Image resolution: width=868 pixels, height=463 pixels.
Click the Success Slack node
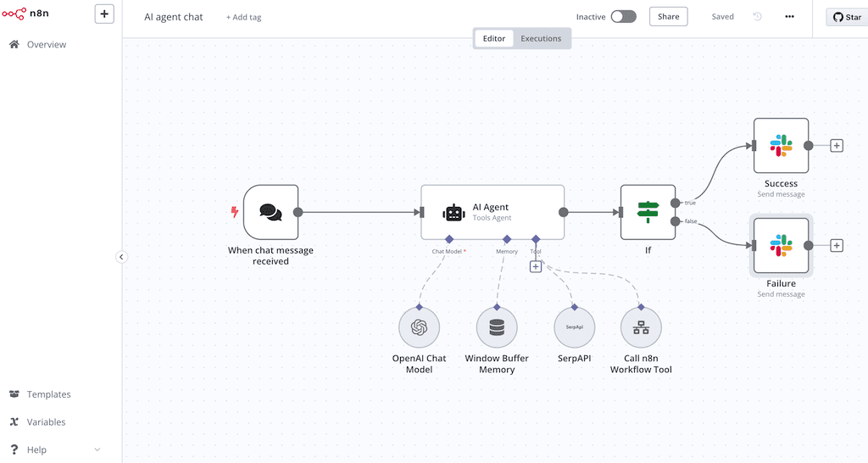781,146
